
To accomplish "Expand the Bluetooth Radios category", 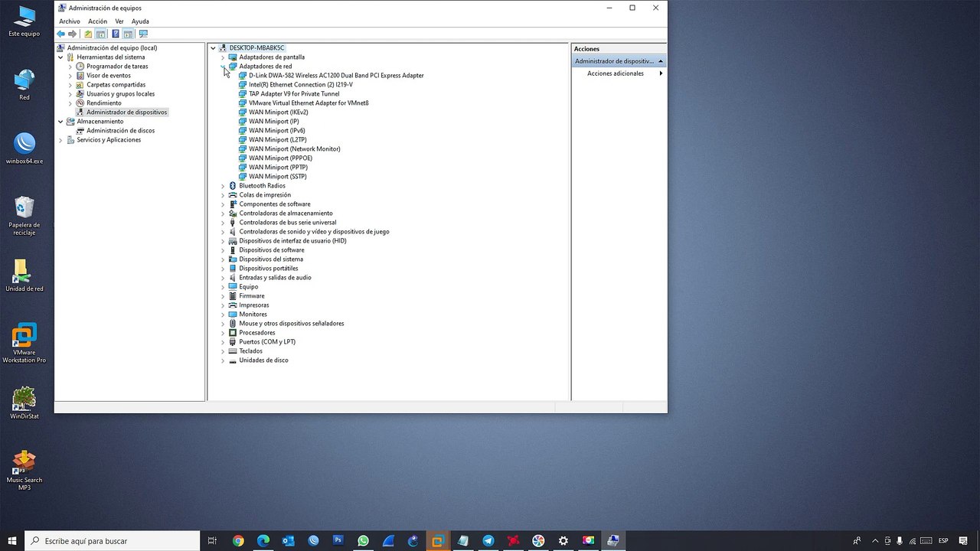I will (223, 186).
